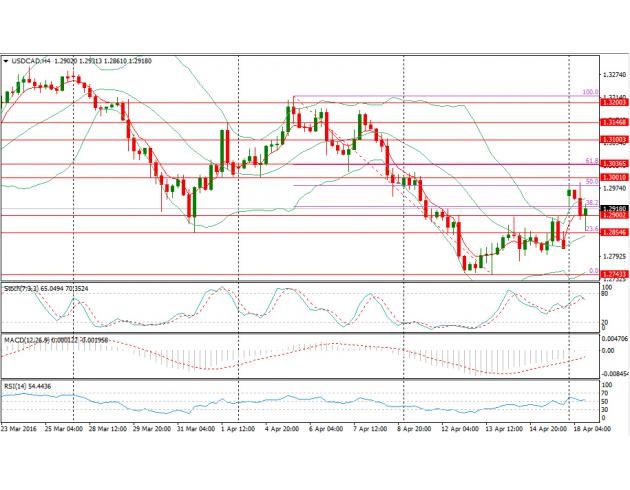630x490 pixels.
Task: Select the Fibonacci 100.0 level label
Action: (x=590, y=92)
